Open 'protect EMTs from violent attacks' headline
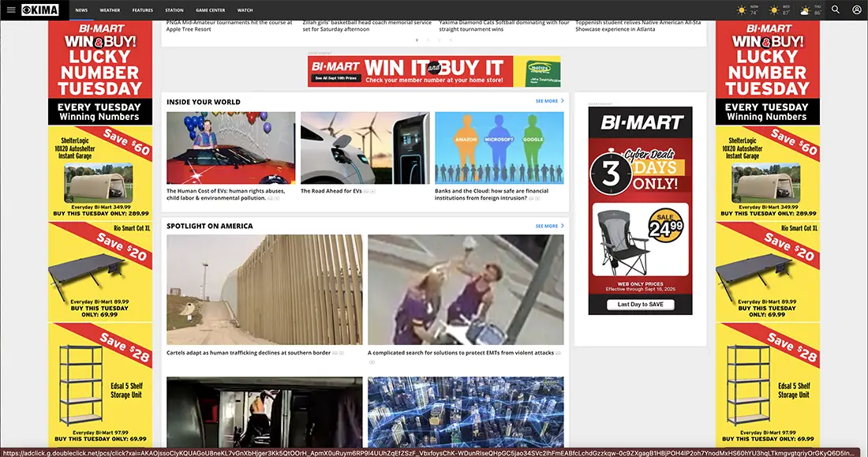 click(x=461, y=353)
